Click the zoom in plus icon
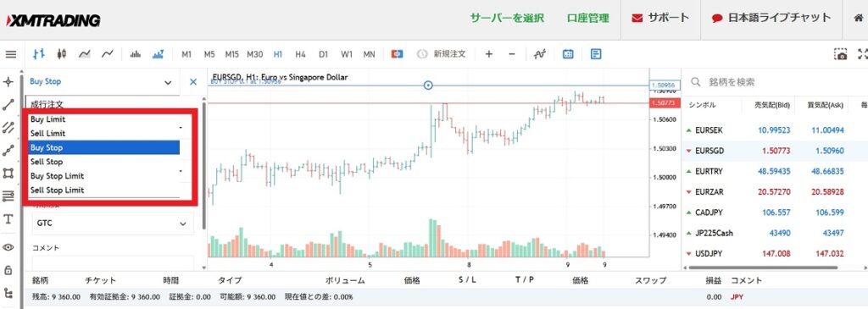868x309 pixels. coord(489,54)
